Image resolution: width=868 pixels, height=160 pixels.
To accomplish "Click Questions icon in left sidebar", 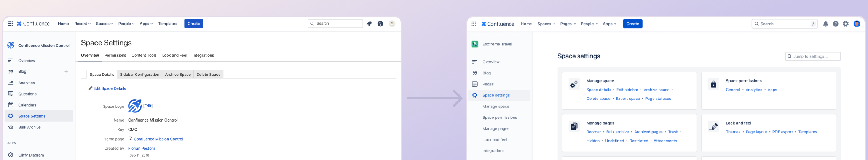I will pos(11,94).
